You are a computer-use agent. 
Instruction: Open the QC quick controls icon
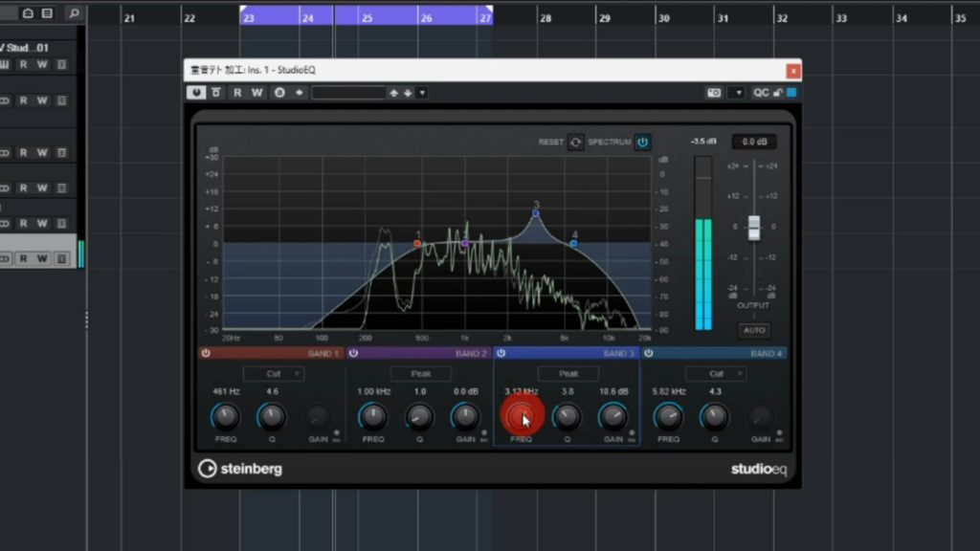click(761, 93)
